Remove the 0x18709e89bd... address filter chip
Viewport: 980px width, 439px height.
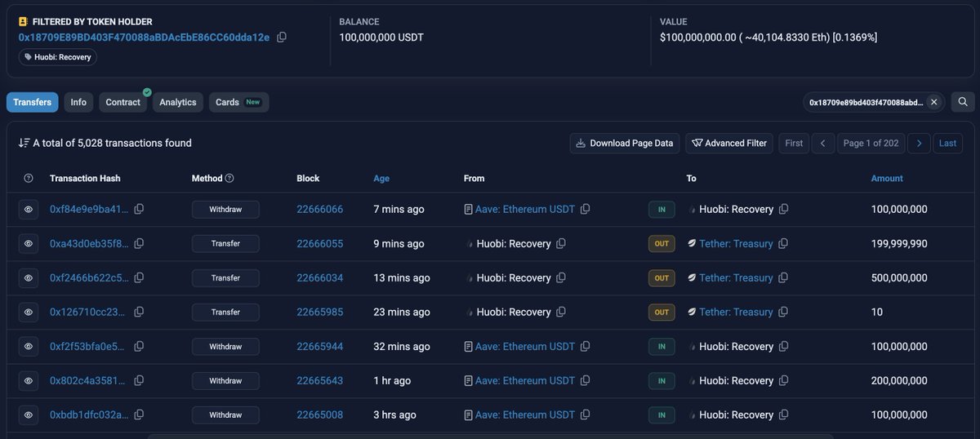(934, 102)
